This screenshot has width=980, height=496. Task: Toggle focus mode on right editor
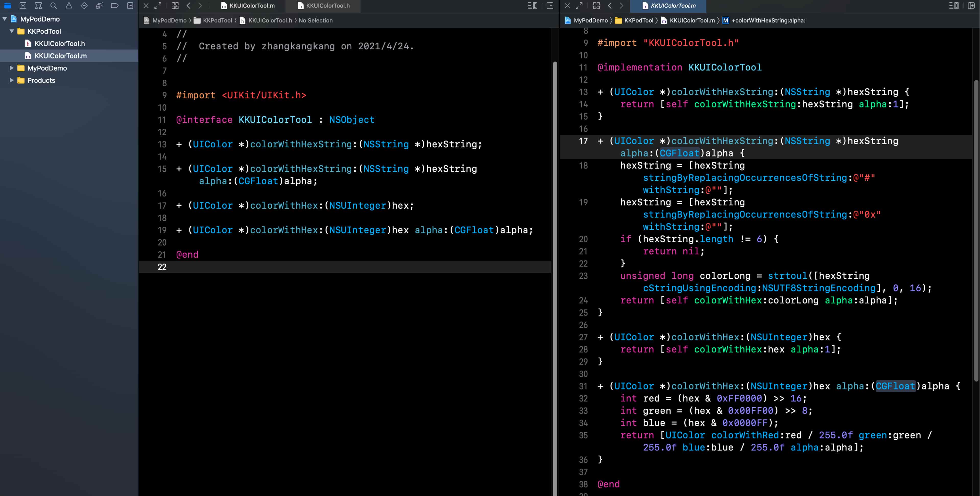(579, 6)
